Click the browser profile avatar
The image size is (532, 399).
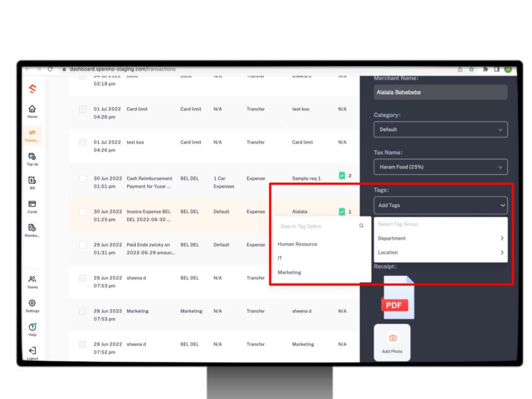pyautogui.click(x=508, y=69)
